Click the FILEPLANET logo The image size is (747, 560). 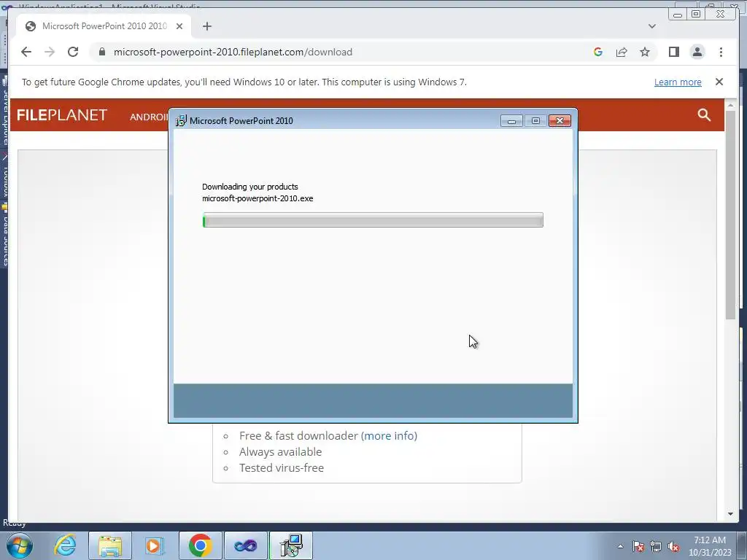coord(62,115)
